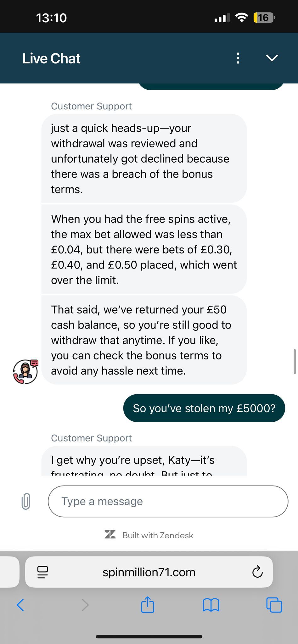Tap the spinmillion71.com address bar

click(149, 572)
